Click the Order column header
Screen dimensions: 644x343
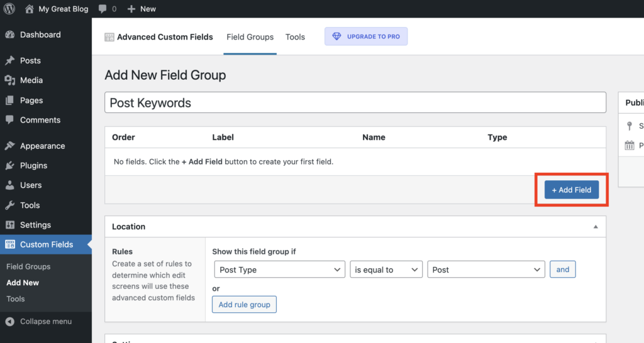[x=123, y=138]
